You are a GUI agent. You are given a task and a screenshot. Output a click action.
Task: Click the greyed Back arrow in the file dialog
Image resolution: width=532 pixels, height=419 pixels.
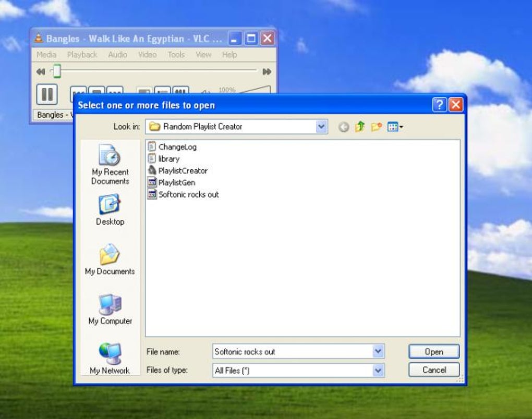pyautogui.click(x=344, y=127)
